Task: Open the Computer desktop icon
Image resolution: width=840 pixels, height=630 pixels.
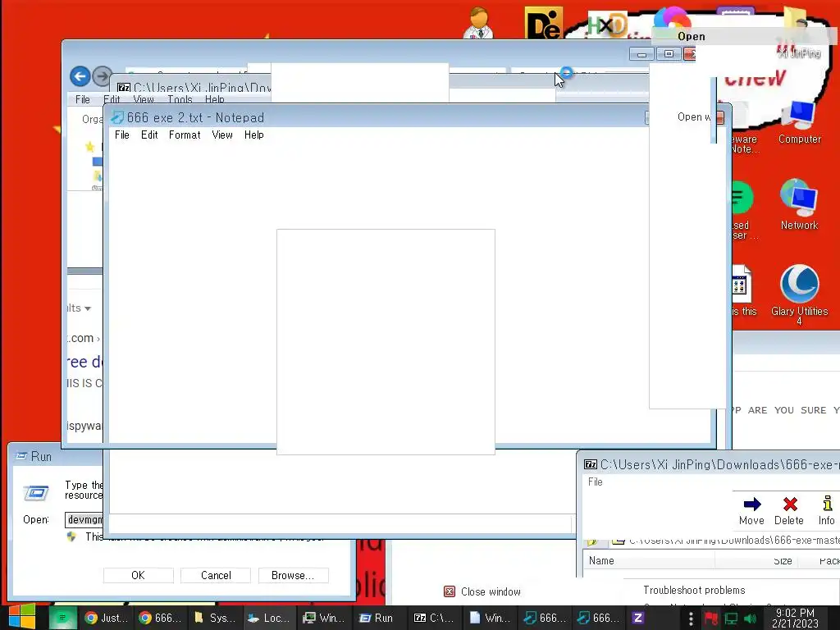Action: point(799,122)
